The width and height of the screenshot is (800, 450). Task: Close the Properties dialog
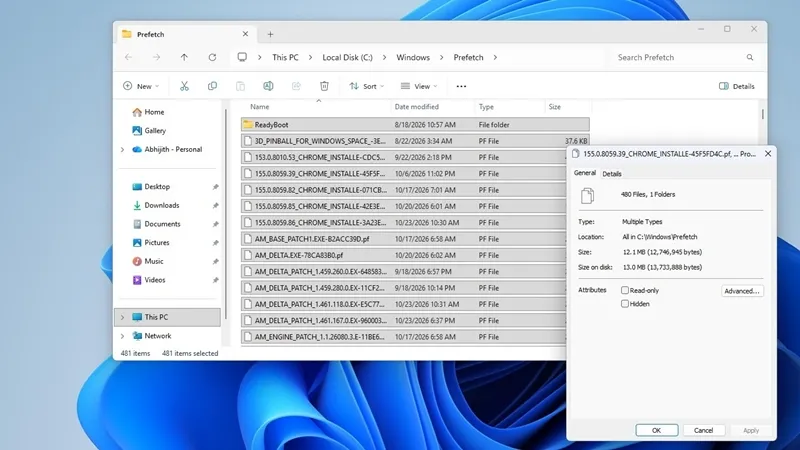tap(768, 154)
